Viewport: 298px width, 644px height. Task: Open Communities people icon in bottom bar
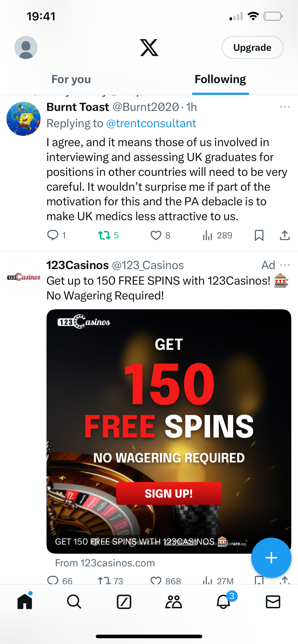tap(173, 602)
